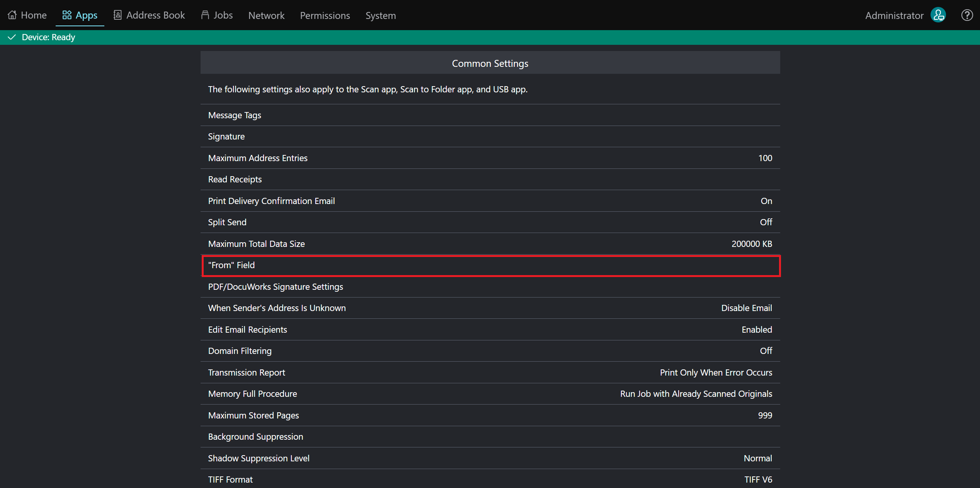Go to the System tab

tap(381, 15)
